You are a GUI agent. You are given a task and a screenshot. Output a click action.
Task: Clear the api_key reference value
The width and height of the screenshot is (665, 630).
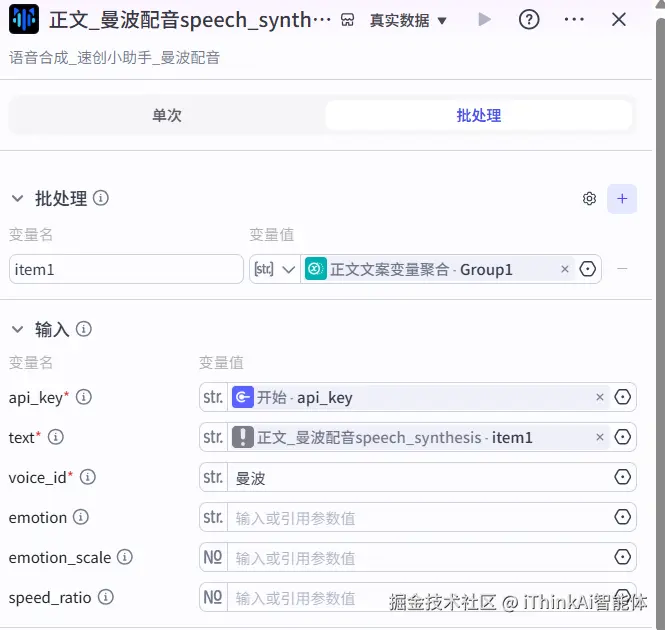(599, 397)
